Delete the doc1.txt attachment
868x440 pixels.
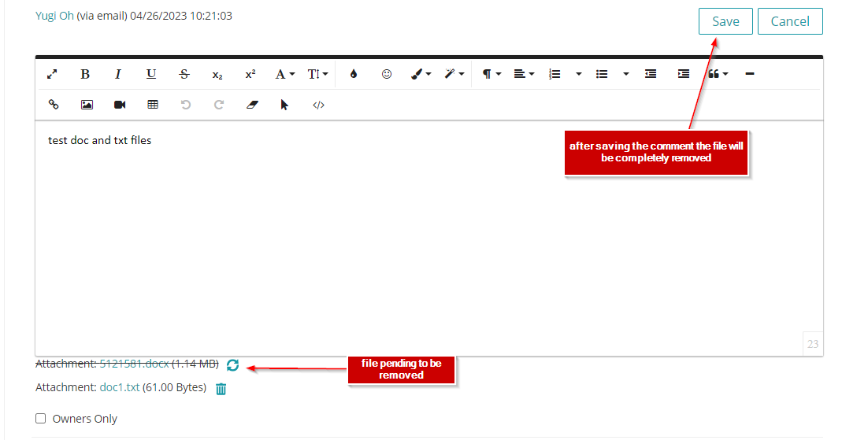pos(221,389)
